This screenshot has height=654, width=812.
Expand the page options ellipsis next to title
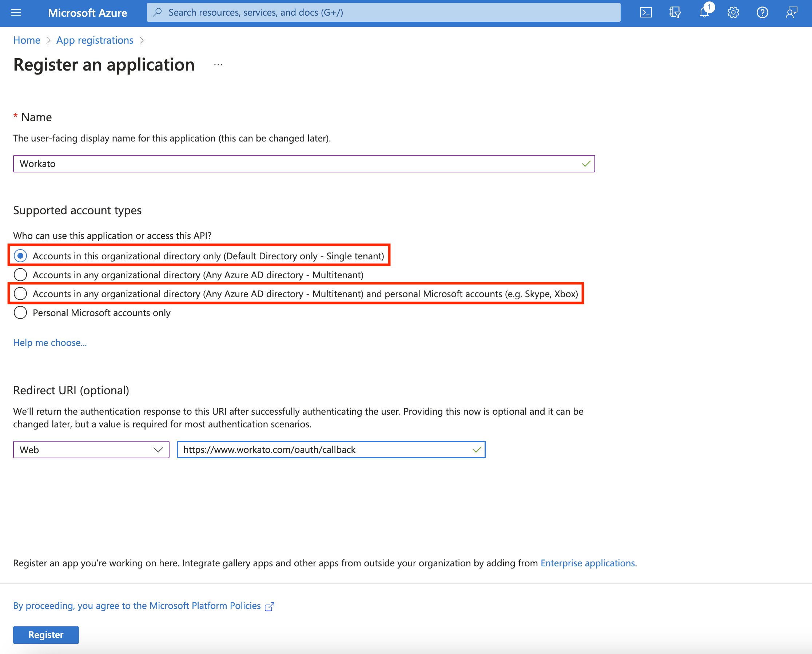point(219,64)
